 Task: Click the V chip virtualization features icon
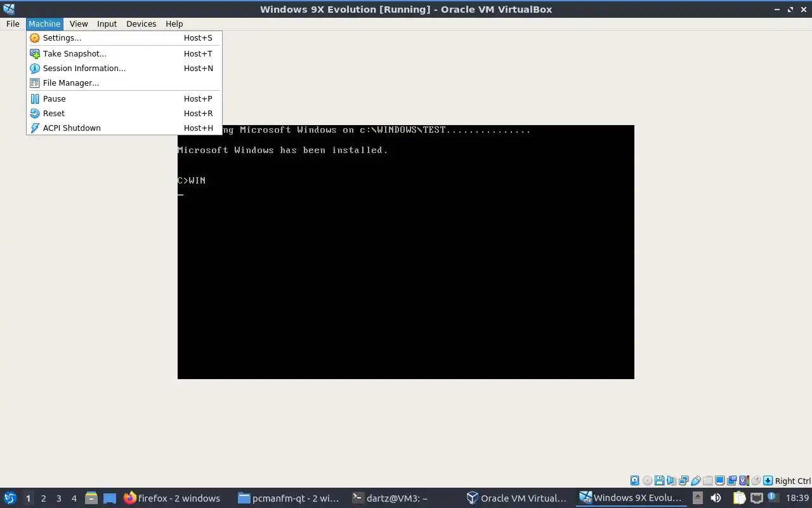click(x=743, y=481)
